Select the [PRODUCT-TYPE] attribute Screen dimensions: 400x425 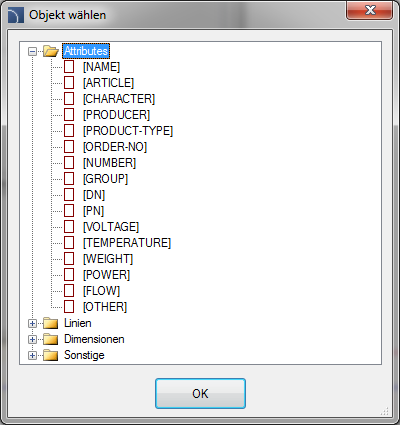[x=128, y=131]
